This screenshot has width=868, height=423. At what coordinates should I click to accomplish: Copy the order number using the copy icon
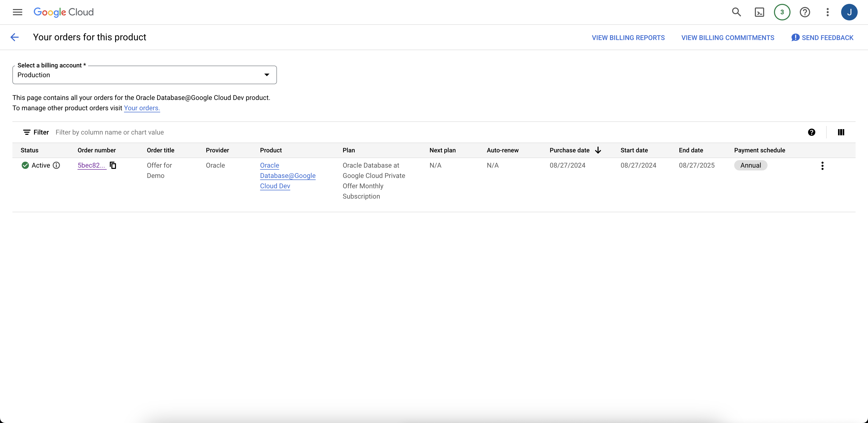pyautogui.click(x=113, y=165)
